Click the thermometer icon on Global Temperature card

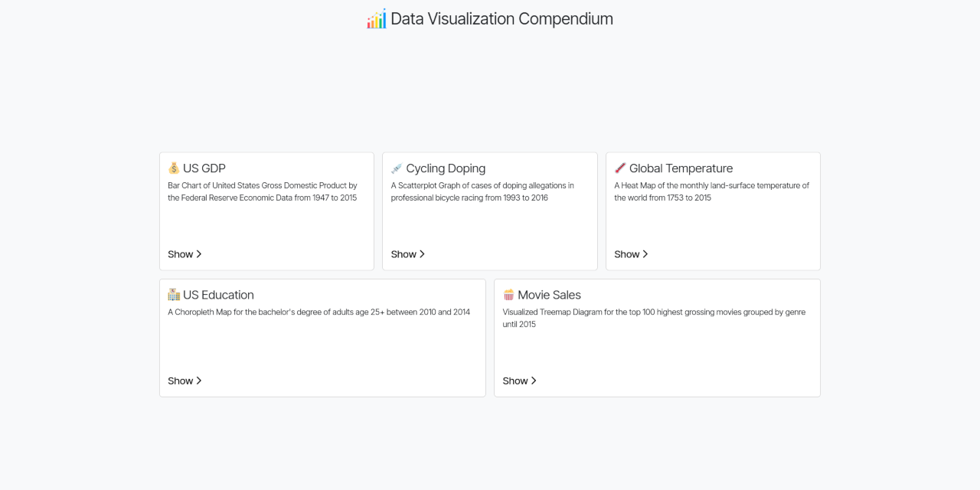[x=619, y=168]
